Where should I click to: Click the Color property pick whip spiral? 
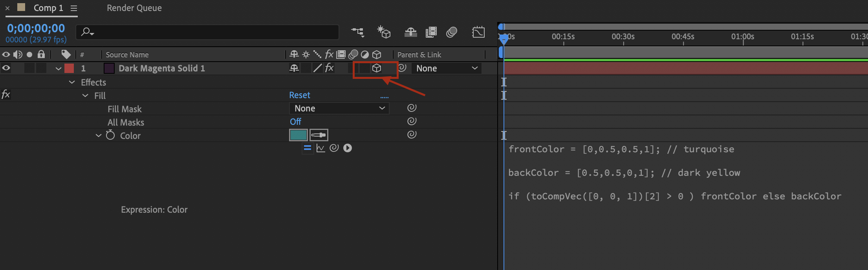point(412,135)
